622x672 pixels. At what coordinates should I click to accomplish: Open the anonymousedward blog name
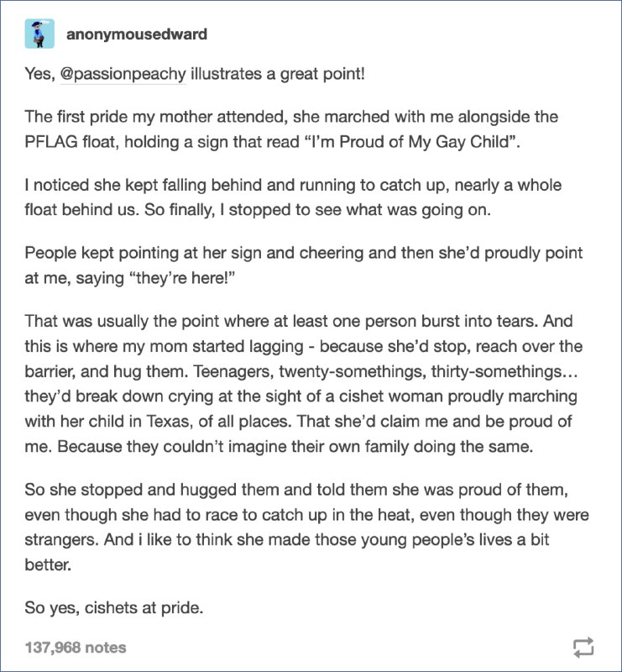point(137,34)
